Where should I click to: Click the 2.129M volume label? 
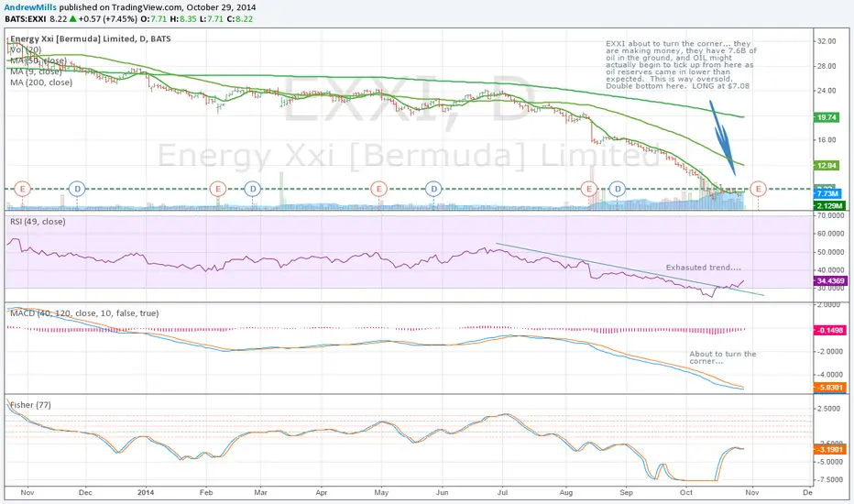(829, 206)
